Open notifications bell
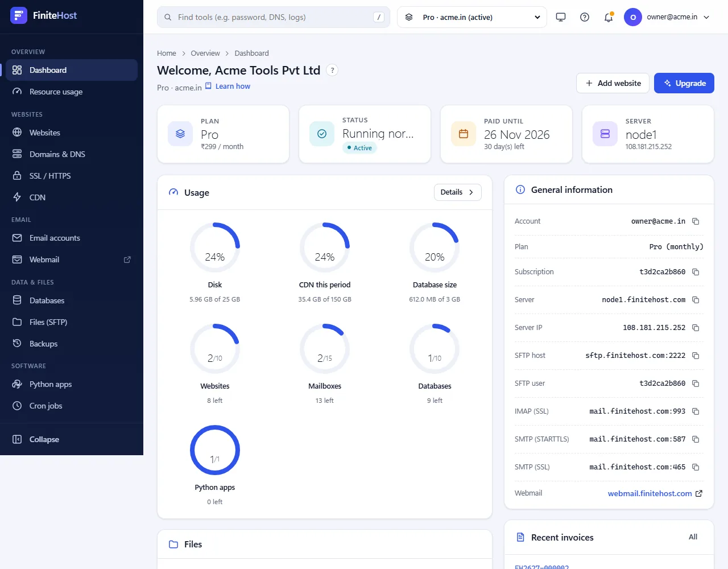The image size is (728, 569). click(x=609, y=17)
